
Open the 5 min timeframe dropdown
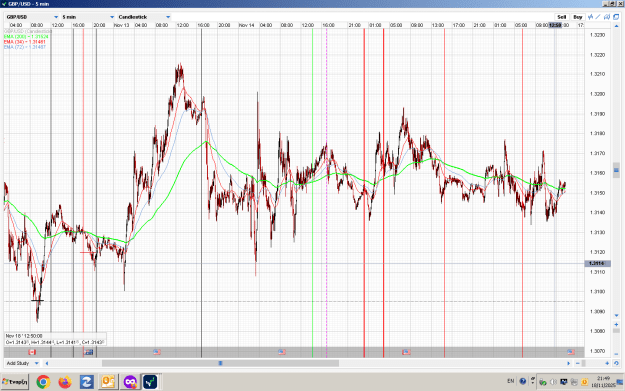(88, 17)
